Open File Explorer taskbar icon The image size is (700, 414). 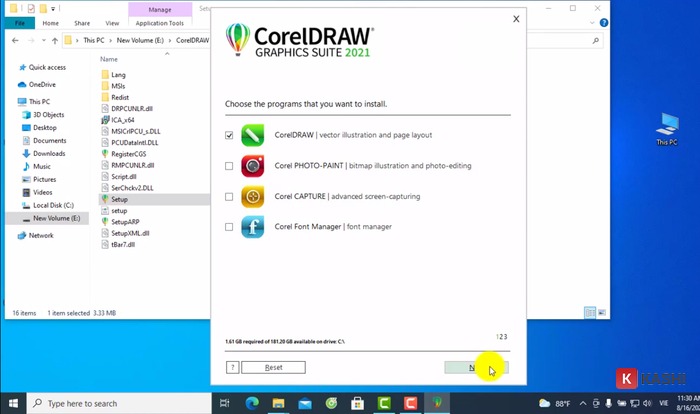[x=278, y=403]
